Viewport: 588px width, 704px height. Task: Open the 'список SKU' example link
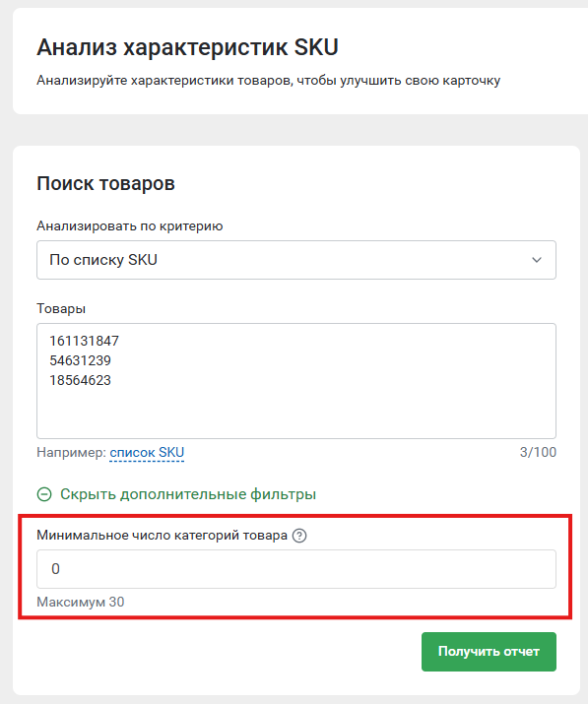click(x=147, y=452)
